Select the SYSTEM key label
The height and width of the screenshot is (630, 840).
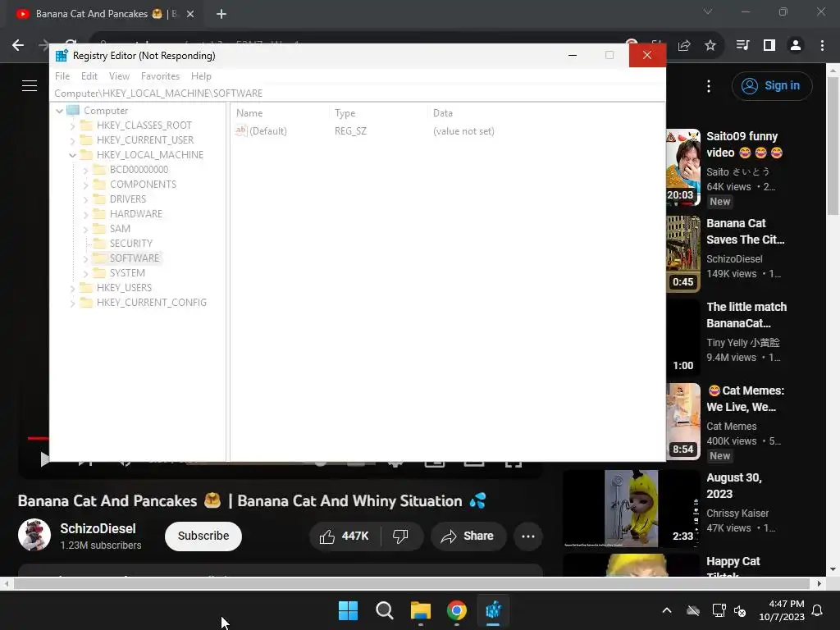(x=127, y=272)
